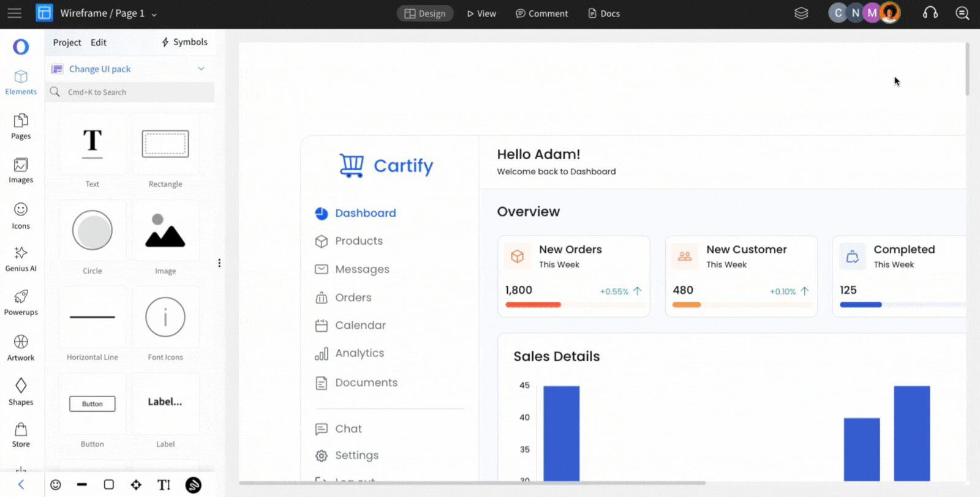Click the C collaborator avatar
The height and width of the screenshot is (497, 980).
pyautogui.click(x=838, y=13)
